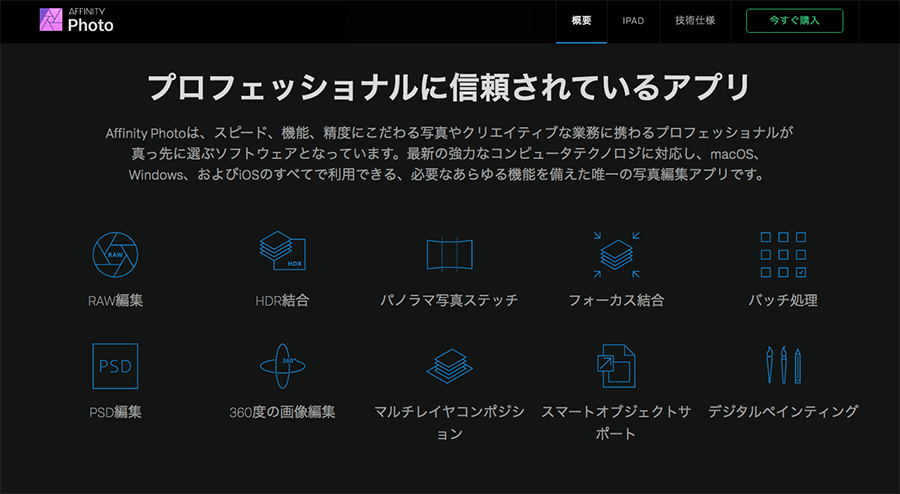Click the panorama stitch icon
Viewport: 900px width, 494px height.
(449, 254)
